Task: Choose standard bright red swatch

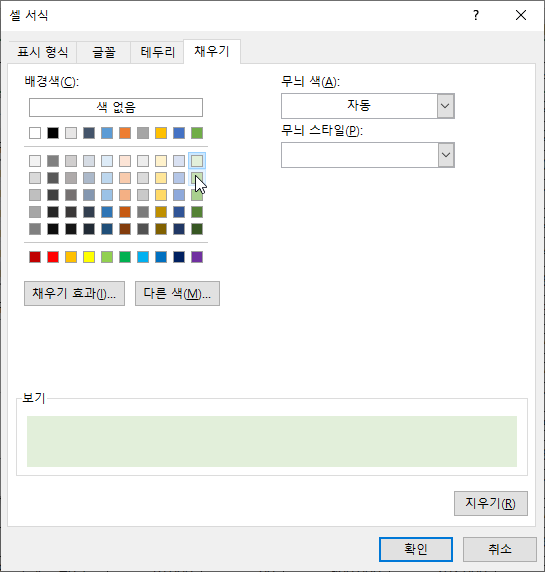Action: coord(53,257)
